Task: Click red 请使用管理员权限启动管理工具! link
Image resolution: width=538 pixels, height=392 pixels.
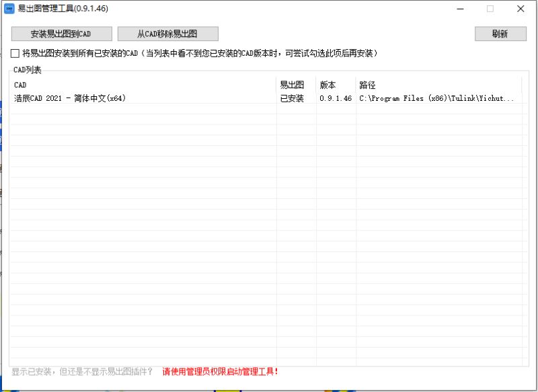Action: [221, 371]
